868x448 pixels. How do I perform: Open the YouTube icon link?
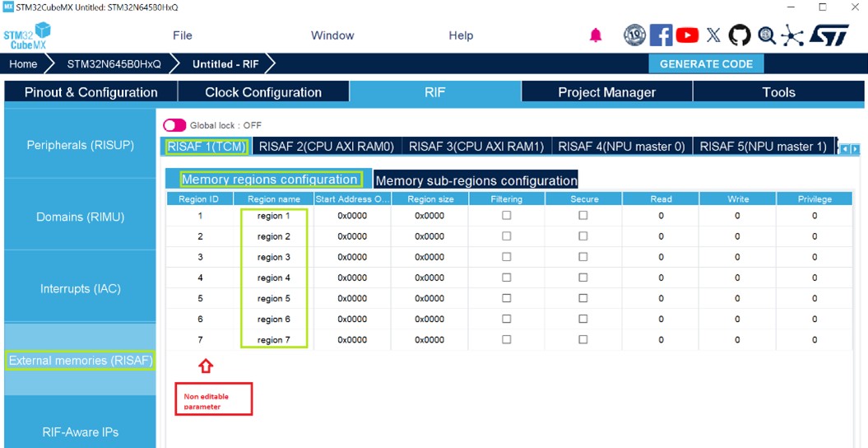coord(687,35)
